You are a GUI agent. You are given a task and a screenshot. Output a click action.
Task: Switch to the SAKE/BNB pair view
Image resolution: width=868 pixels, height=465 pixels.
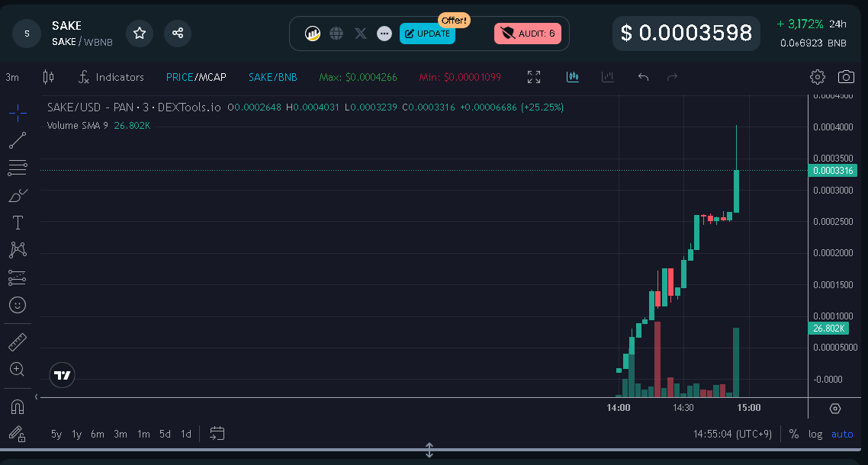click(272, 76)
